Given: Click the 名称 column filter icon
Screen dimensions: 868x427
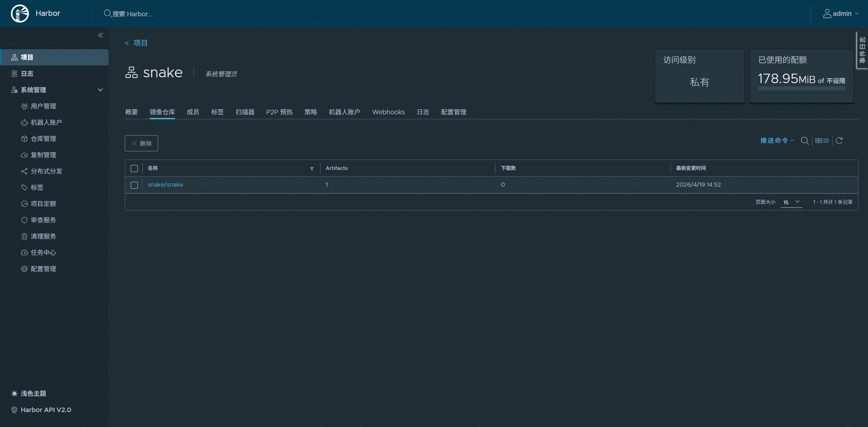Looking at the screenshot, I should (312, 169).
